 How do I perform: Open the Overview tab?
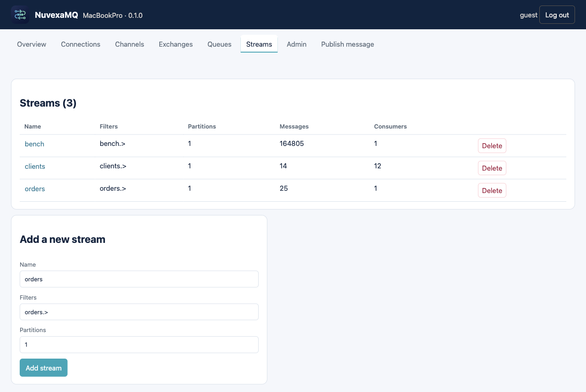coord(32,44)
